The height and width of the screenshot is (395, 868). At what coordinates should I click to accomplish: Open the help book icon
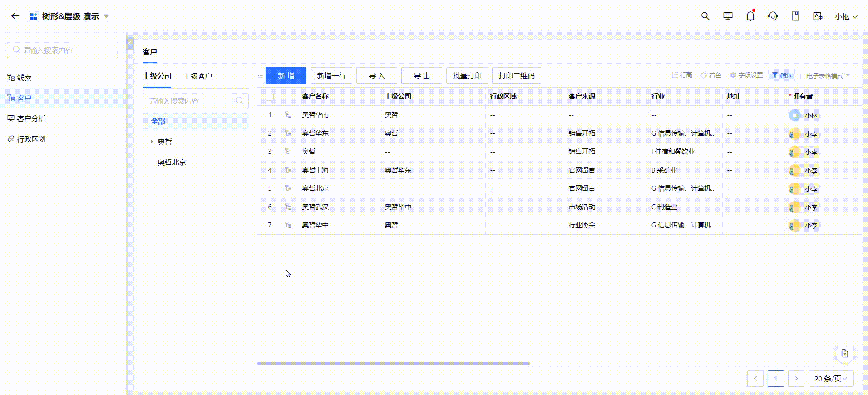tap(795, 16)
